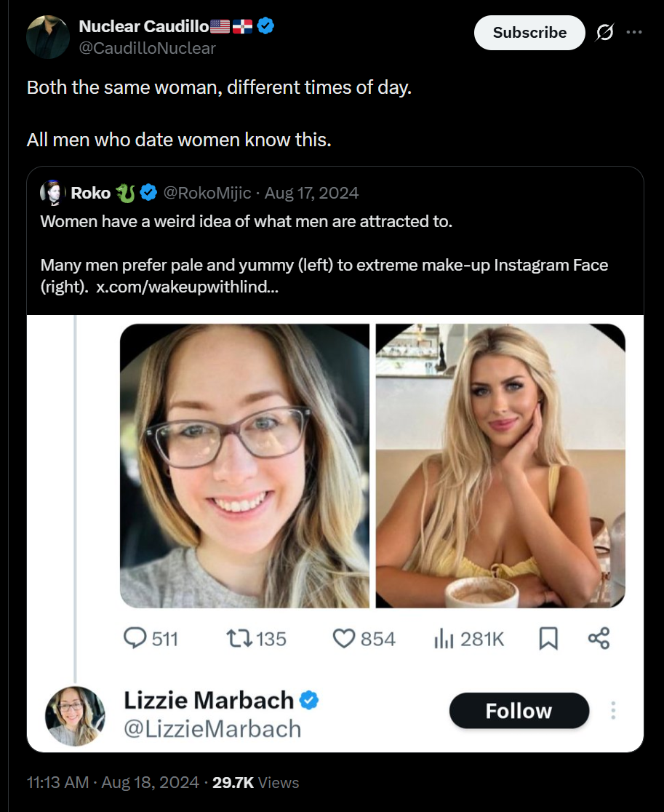
Task: Click Nuclear Caudillo's profile avatar
Action: coord(48,36)
